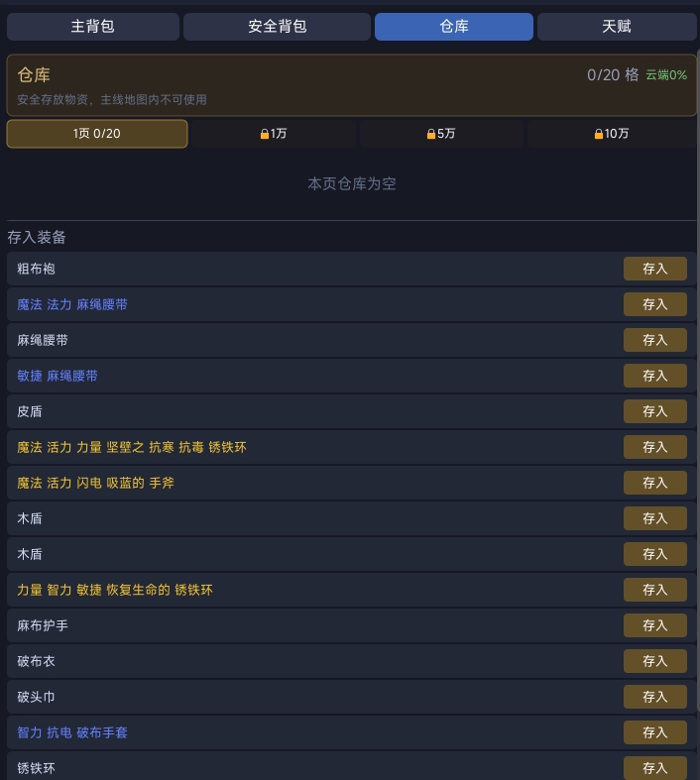Click the lock icon beside 10万
Screen dimensions: 700x780
coord(599,134)
